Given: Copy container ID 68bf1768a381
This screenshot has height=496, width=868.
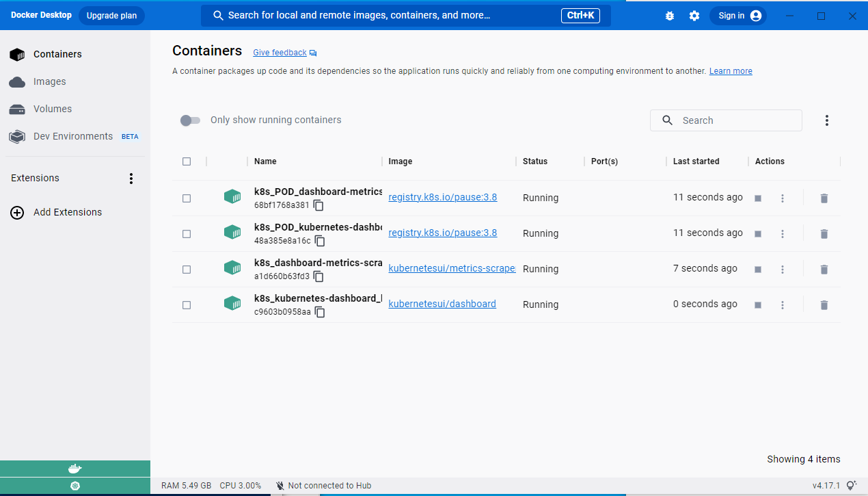Looking at the screenshot, I should tap(318, 205).
